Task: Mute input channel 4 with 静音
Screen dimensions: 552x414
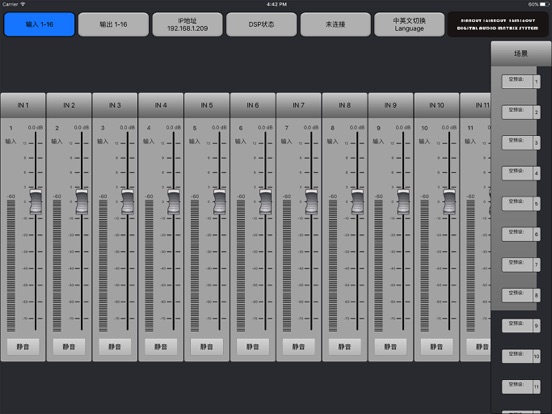Action: (x=161, y=347)
